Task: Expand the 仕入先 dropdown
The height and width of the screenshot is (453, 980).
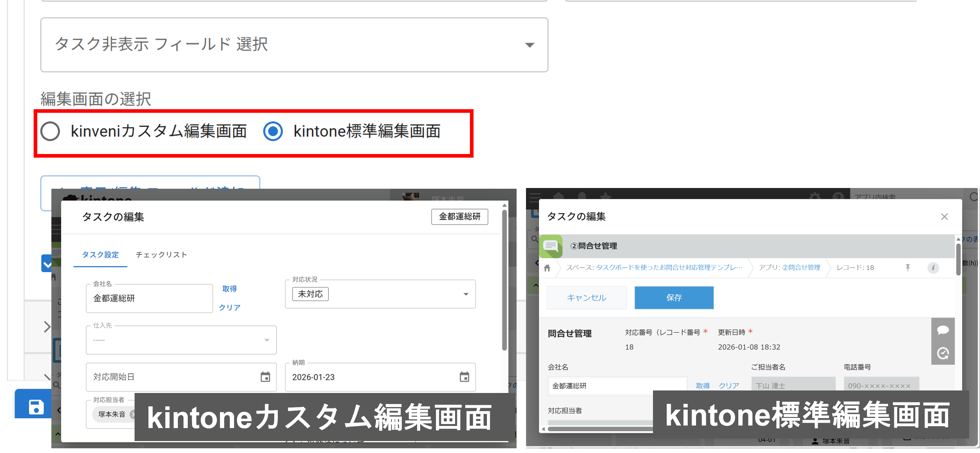Action: (266, 340)
